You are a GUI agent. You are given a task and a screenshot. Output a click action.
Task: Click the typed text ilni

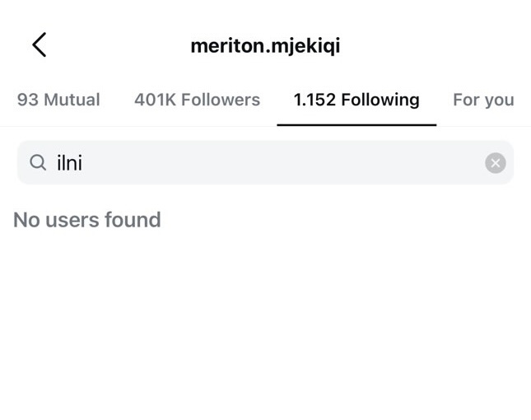pos(69,163)
